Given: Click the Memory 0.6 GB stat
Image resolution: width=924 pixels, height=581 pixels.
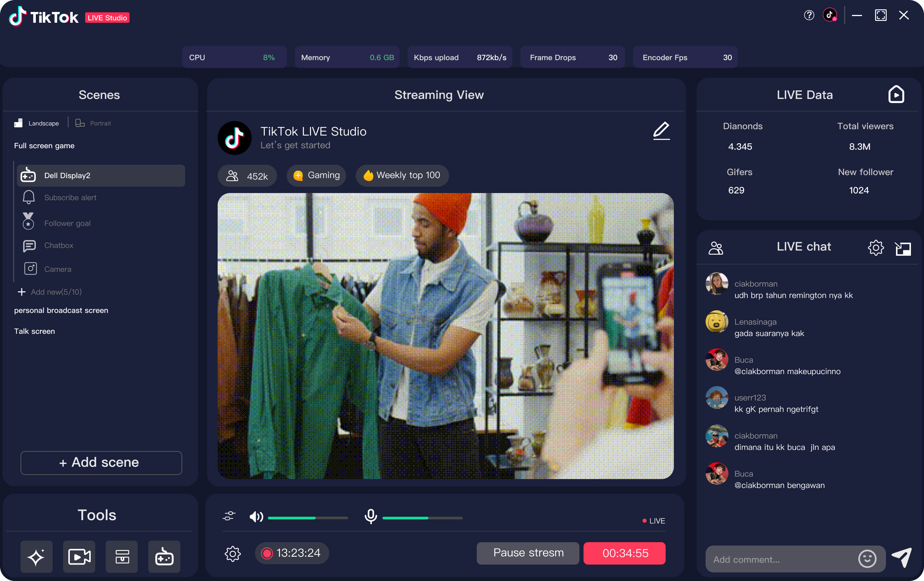Looking at the screenshot, I should click(x=347, y=57).
